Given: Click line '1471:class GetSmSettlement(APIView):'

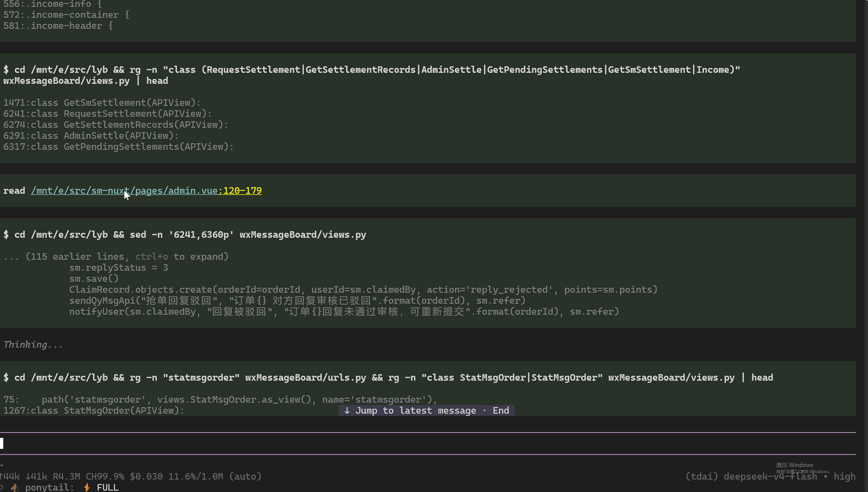Looking at the screenshot, I should [102, 103].
